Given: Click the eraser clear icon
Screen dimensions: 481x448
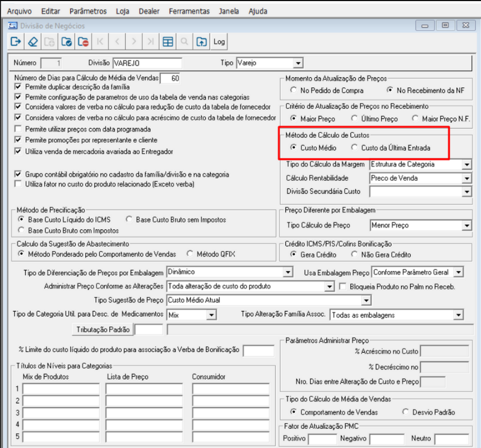Looking at the screenshot, I should click(x=33, y=41).
